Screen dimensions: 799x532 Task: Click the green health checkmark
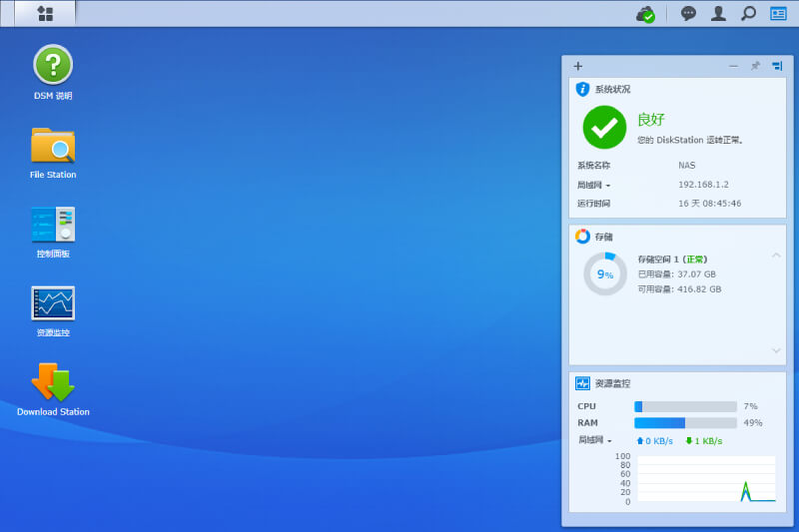tap(604, 128)
